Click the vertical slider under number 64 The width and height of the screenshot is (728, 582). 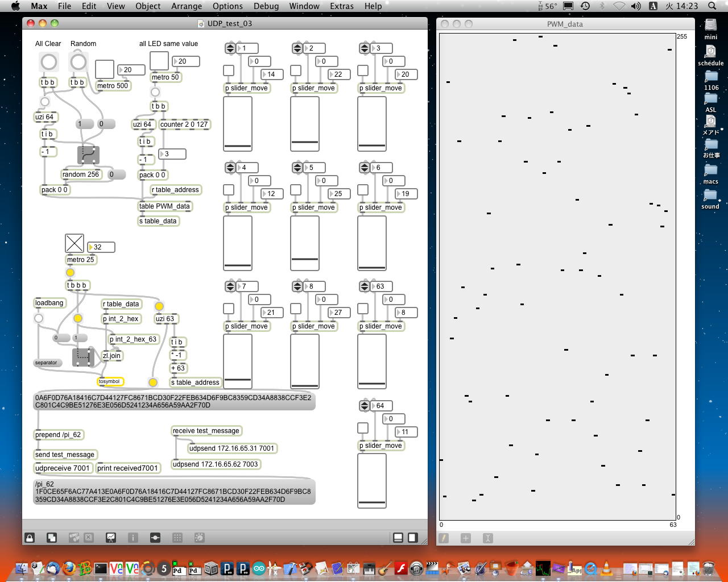[x=372, y=481]
